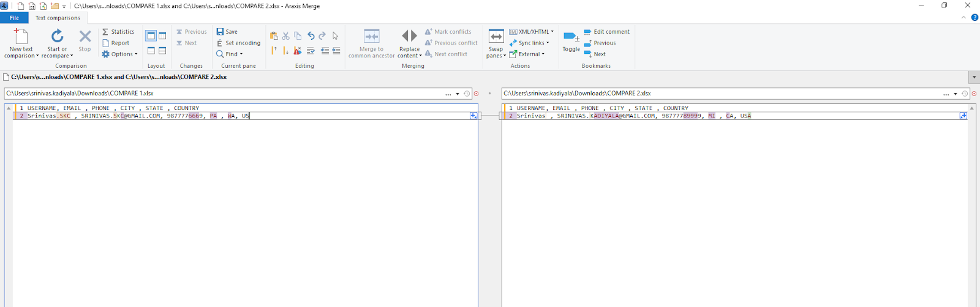Open the tab list dropdown arrow

pos(974,78)
